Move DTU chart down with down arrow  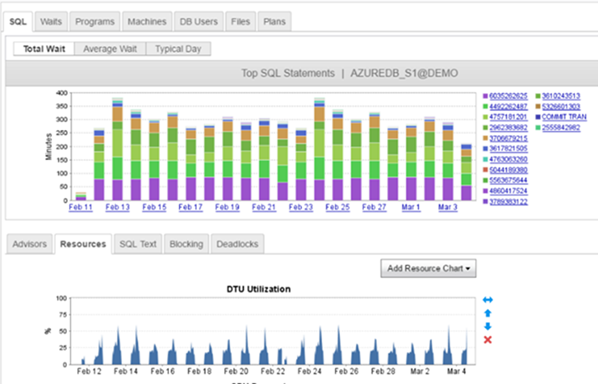[x=488, y=326]
